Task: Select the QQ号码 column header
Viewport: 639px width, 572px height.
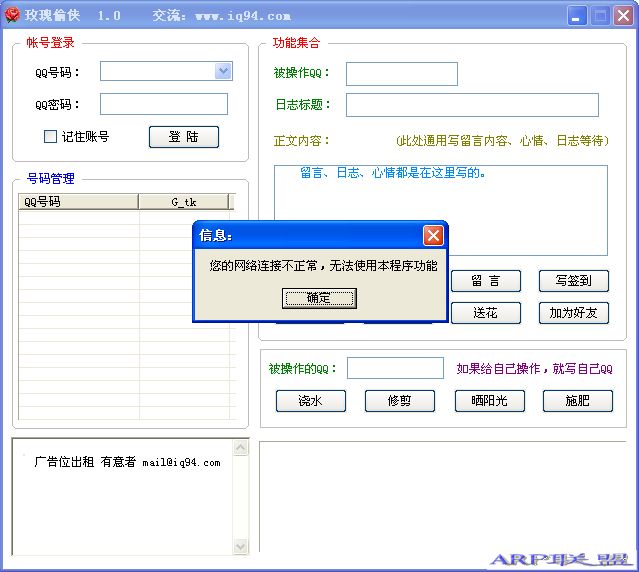Action: [78, 202]
